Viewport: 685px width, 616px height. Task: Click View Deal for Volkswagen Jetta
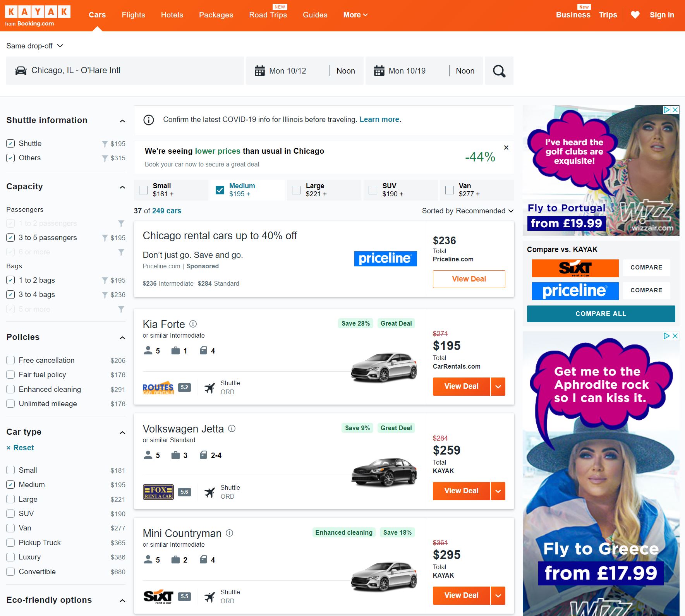[462, 491]
